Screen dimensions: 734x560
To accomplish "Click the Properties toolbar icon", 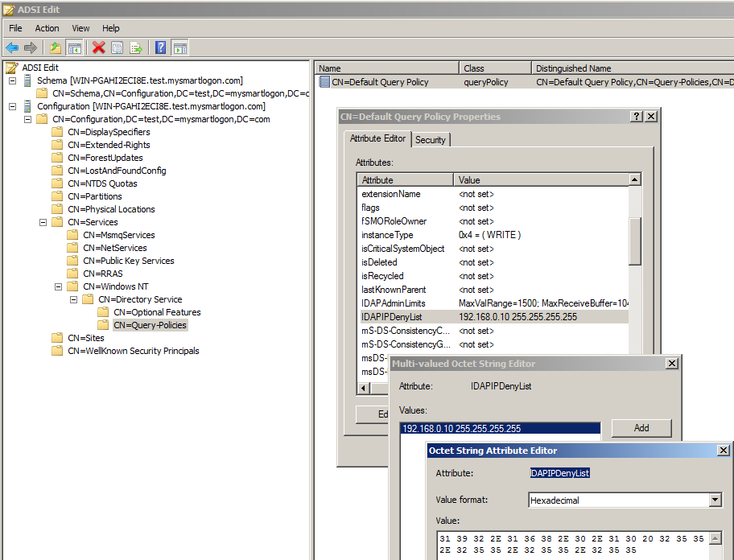I will 117,47.
